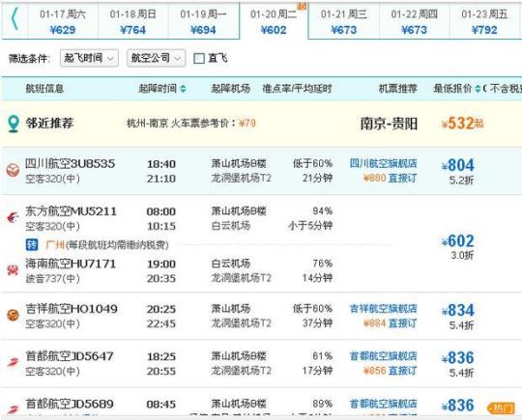The height and width of the screenshot is (420, 522).
Task: Click Capital Airlines logo beside JD5689
Action: point(13,409)
